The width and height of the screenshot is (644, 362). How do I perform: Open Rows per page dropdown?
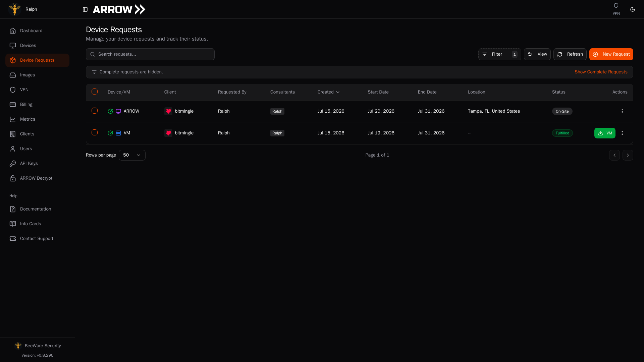coord(132,155)
